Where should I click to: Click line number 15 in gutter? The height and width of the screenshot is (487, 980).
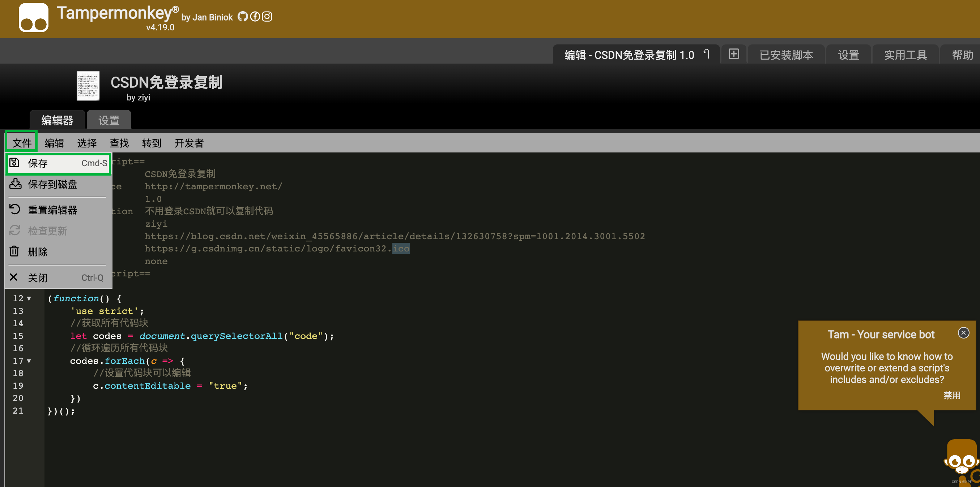point(18,336)
